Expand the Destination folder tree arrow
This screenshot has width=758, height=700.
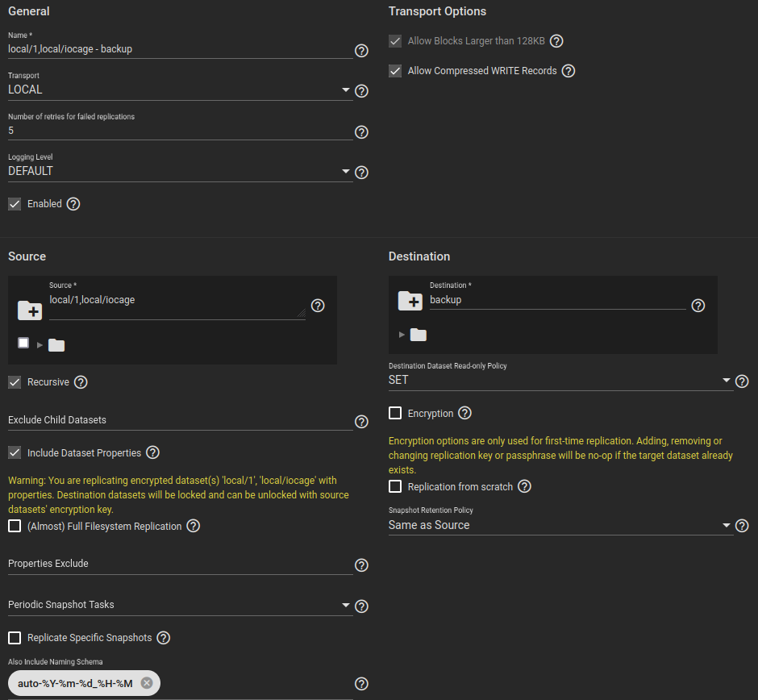(402, 335)
